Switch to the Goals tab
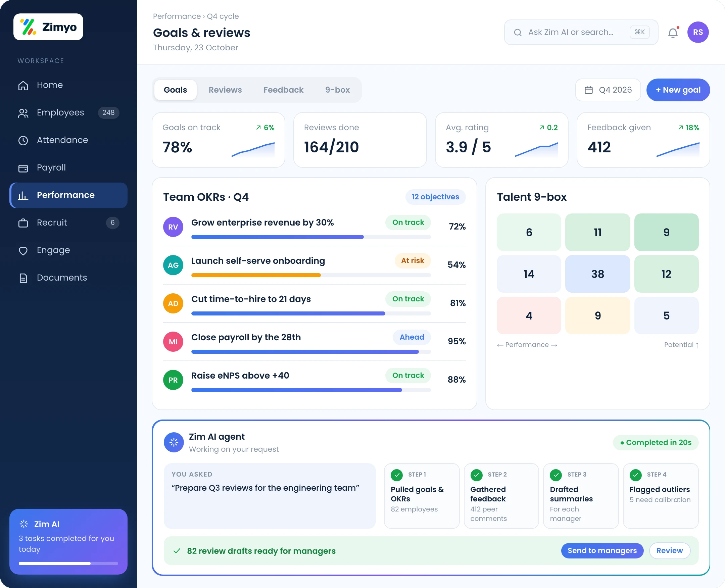Image resolution: width=725 pixels, height=588 pixels. point(175,90)
